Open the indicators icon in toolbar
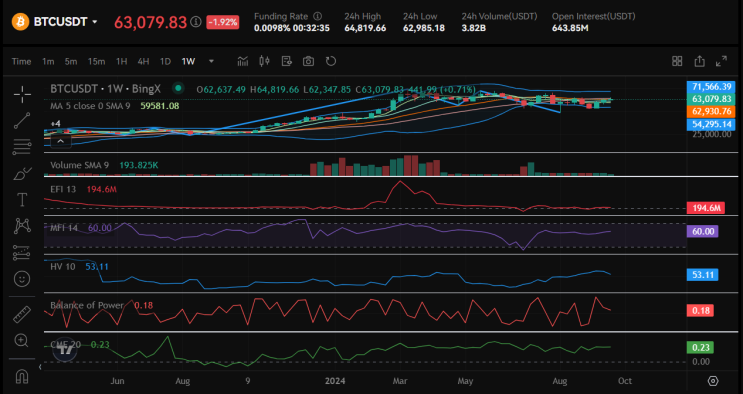 [x=243, y=61]
